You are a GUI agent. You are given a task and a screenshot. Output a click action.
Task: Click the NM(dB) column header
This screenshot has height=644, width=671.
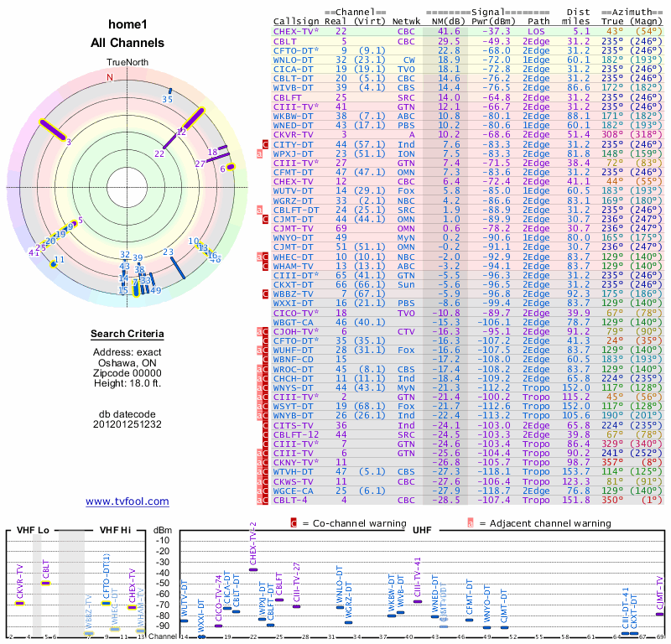pos(448,22)
